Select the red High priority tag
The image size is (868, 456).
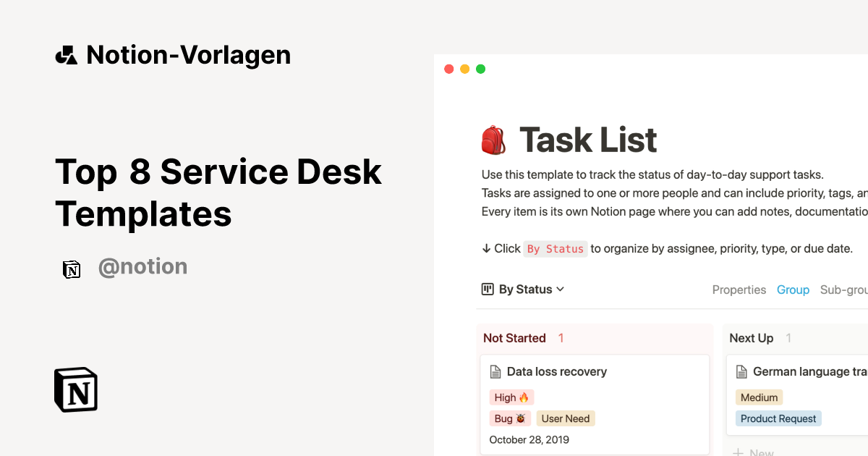pos(511,397)
